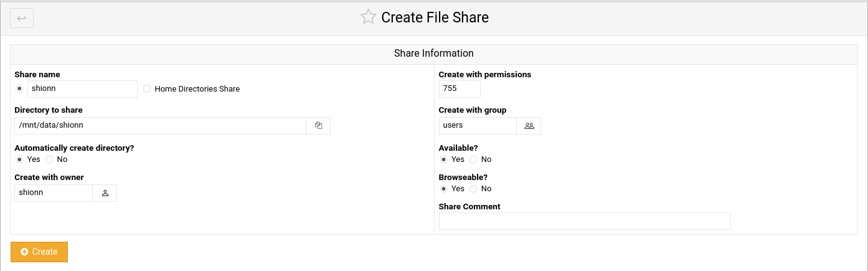
Task: Select the named share radio button
Action: coord(19,88)
